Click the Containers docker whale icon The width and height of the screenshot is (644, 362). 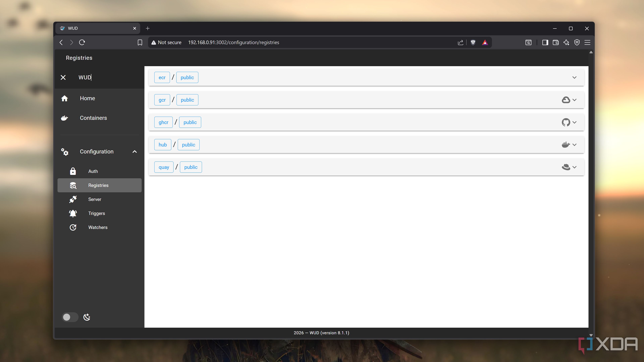pyautogui.click(x=65, y=118)
